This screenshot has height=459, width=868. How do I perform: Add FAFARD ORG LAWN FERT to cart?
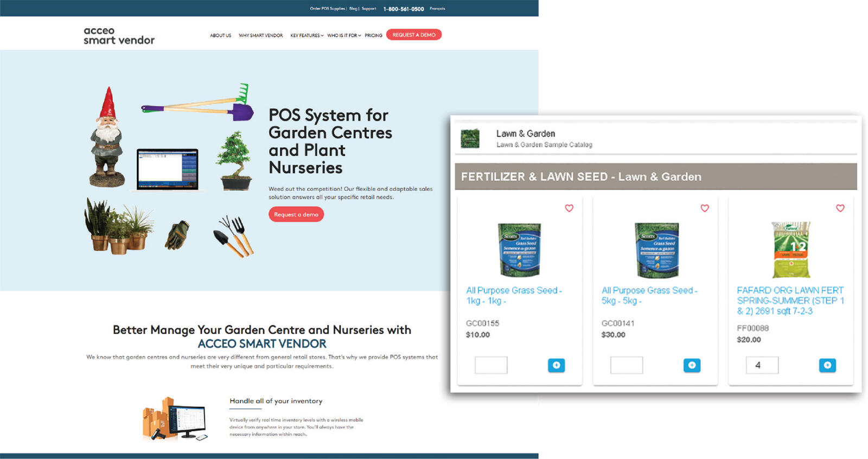pyautogui.click(x=827, y=365)
